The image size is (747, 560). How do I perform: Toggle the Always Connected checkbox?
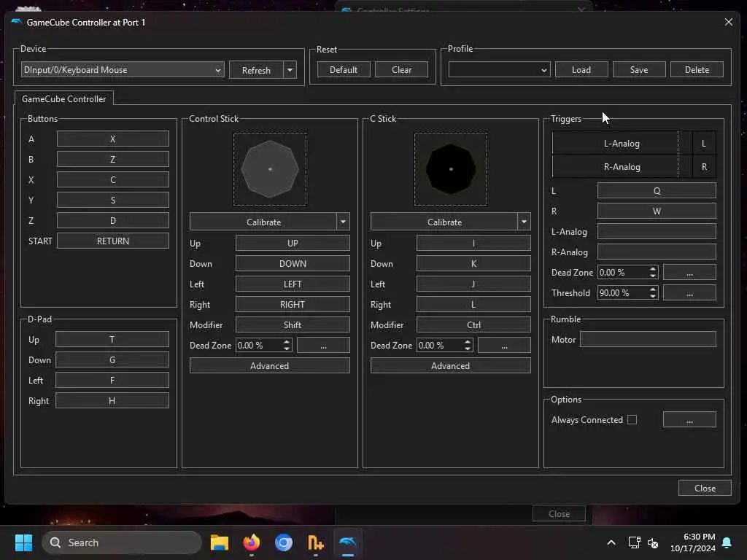(x=632, y=419)
